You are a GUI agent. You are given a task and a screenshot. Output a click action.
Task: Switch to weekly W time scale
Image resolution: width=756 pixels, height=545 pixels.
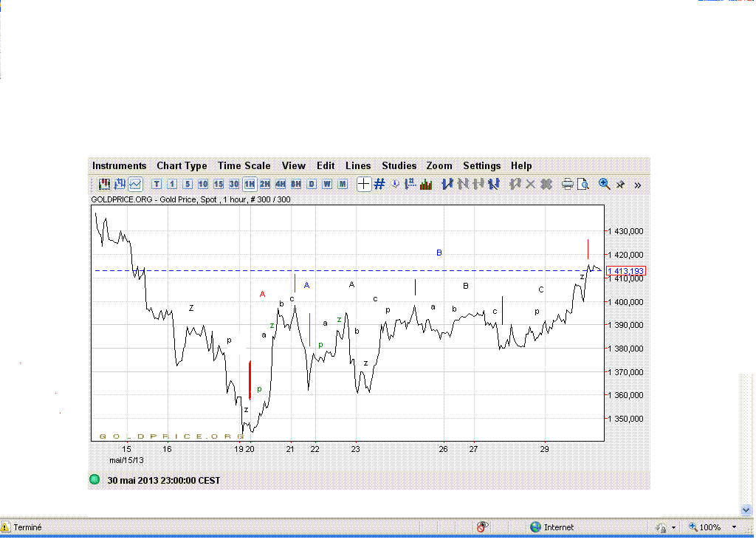click(327, 184)
